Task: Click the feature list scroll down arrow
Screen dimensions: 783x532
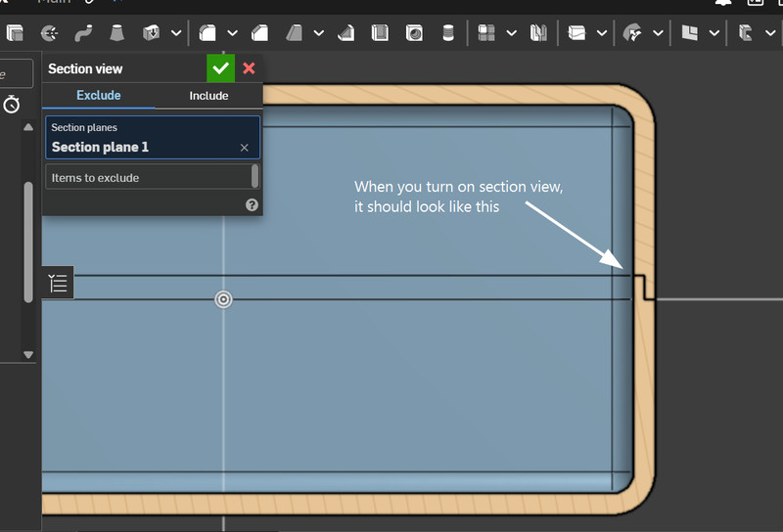Action: (x=28, y=355)
